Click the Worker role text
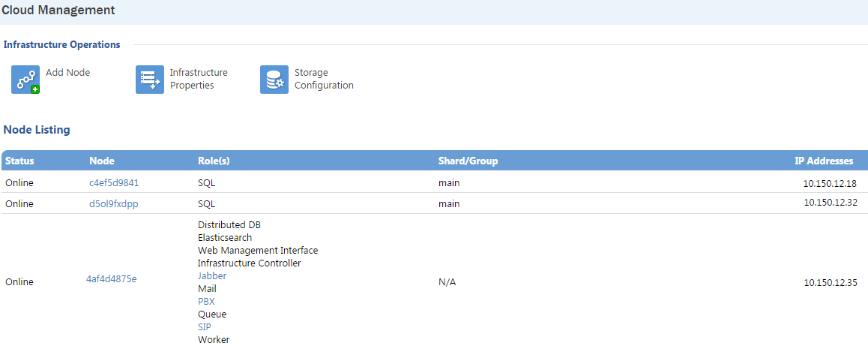Screen dimensions: 868x349 click(x=214, y=339)
